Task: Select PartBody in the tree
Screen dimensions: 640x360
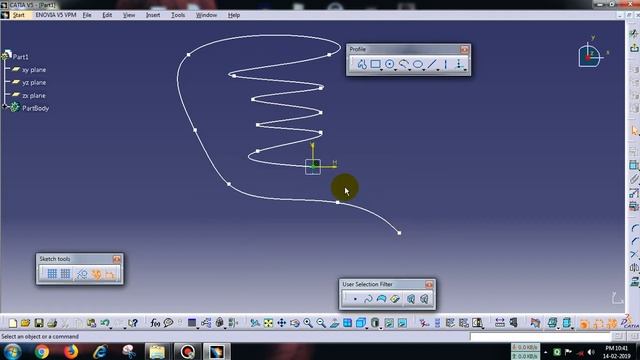Action: coord(36,108)
